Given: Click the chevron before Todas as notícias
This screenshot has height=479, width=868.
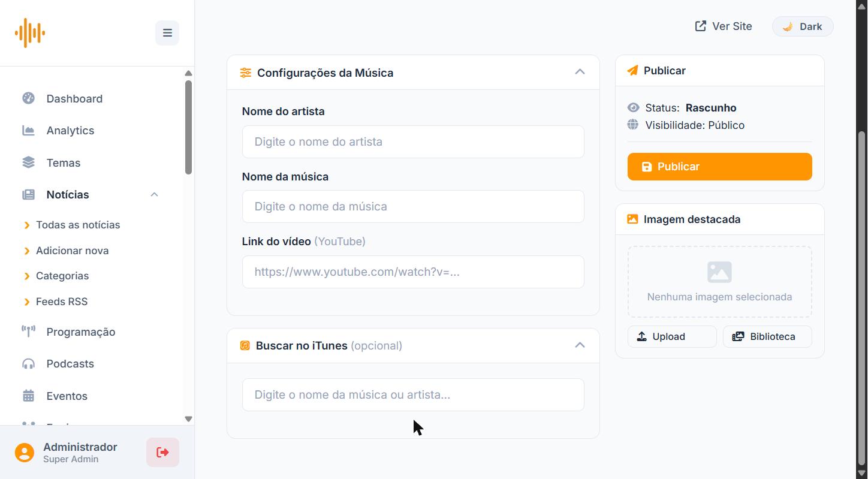Looking at the screenshot, I should [27, 225].
